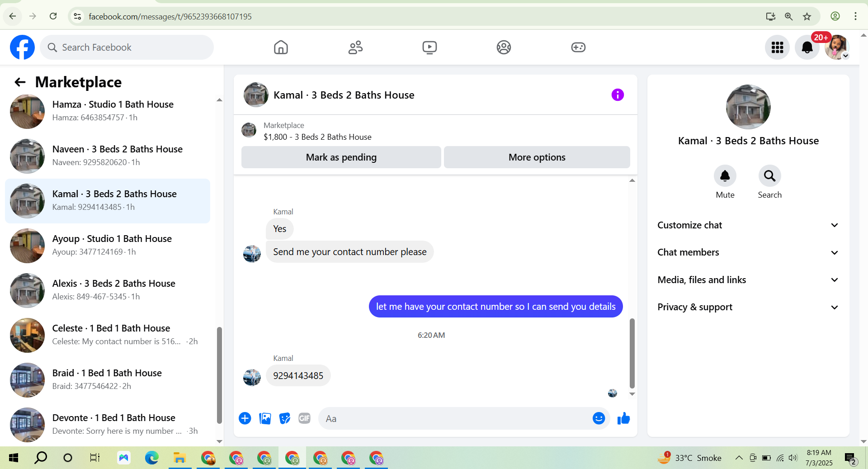Viewport: 868px width, 469px height.
Task: Click the conversation list scrollbar thumb
Action: (x=219, y=375)
